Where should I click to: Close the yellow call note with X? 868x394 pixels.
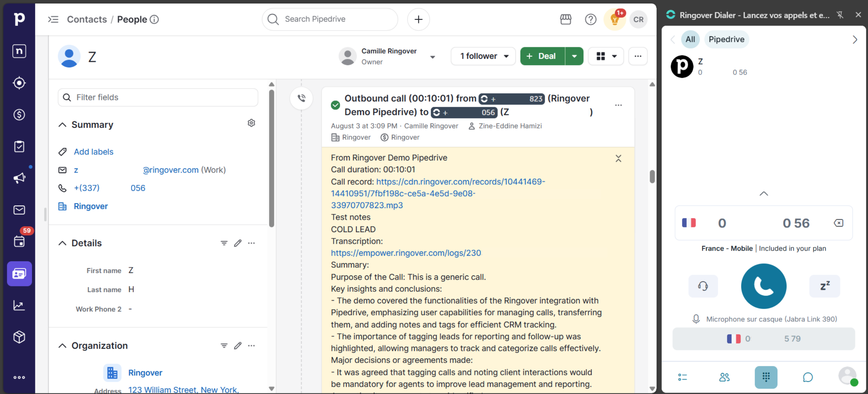618,158
